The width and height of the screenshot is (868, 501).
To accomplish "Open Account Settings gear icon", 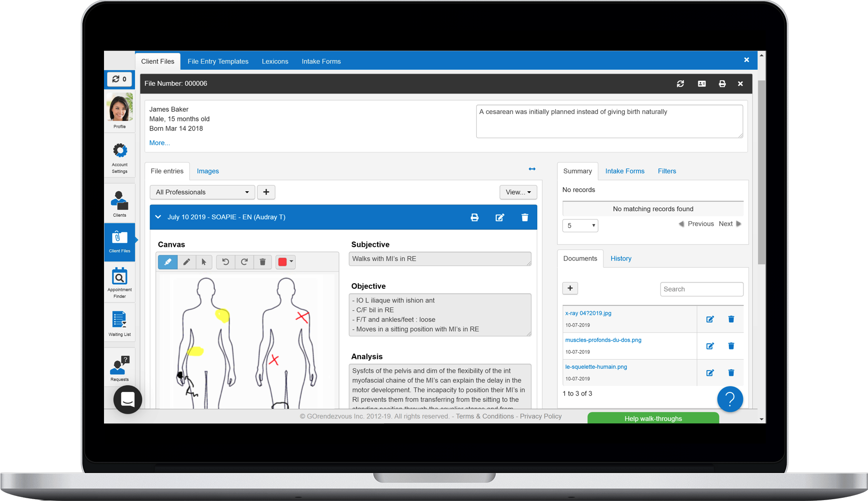I will tap(120, 151).
